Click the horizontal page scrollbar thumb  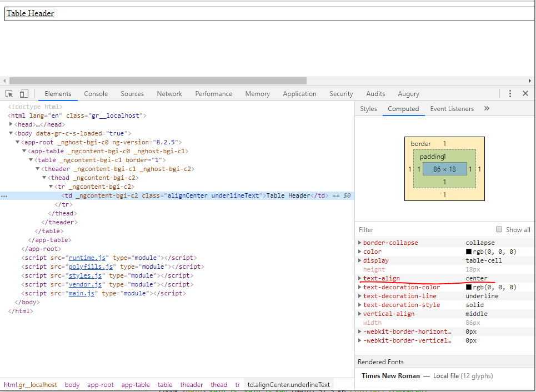click(x=158, y=81)
